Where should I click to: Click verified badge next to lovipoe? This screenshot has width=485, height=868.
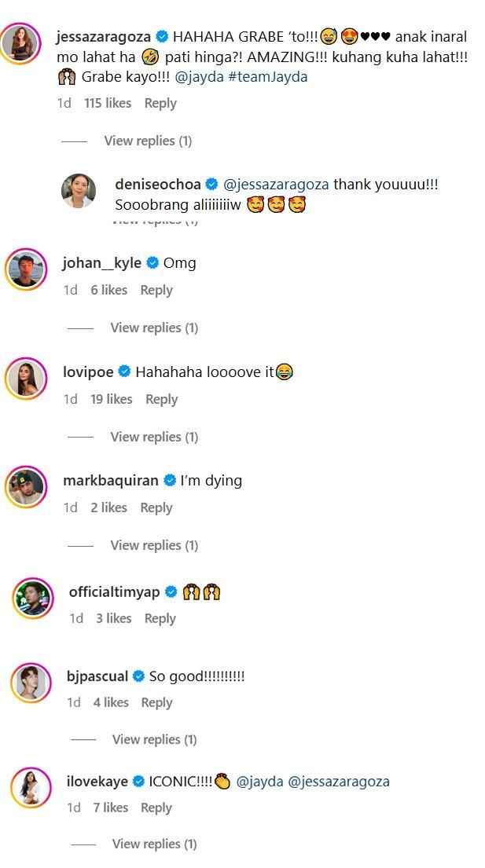(124, 372)
